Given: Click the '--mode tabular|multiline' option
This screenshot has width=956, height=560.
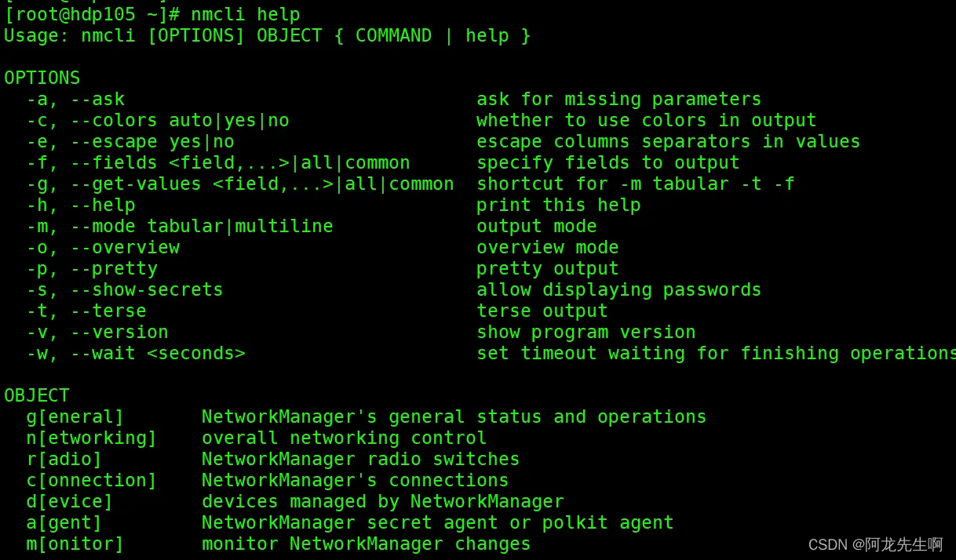Looking at the screenshot, I should (x=202, y=226).
